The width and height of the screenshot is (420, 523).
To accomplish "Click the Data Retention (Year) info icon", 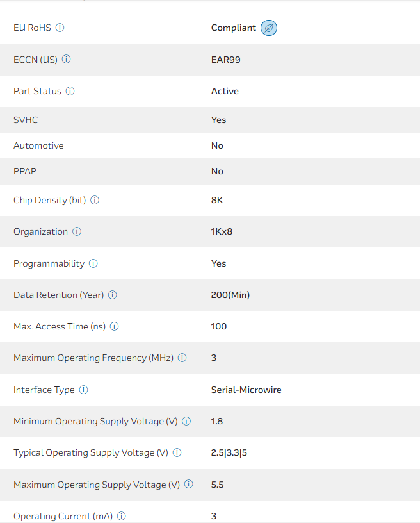I will (x=113, y=295).
